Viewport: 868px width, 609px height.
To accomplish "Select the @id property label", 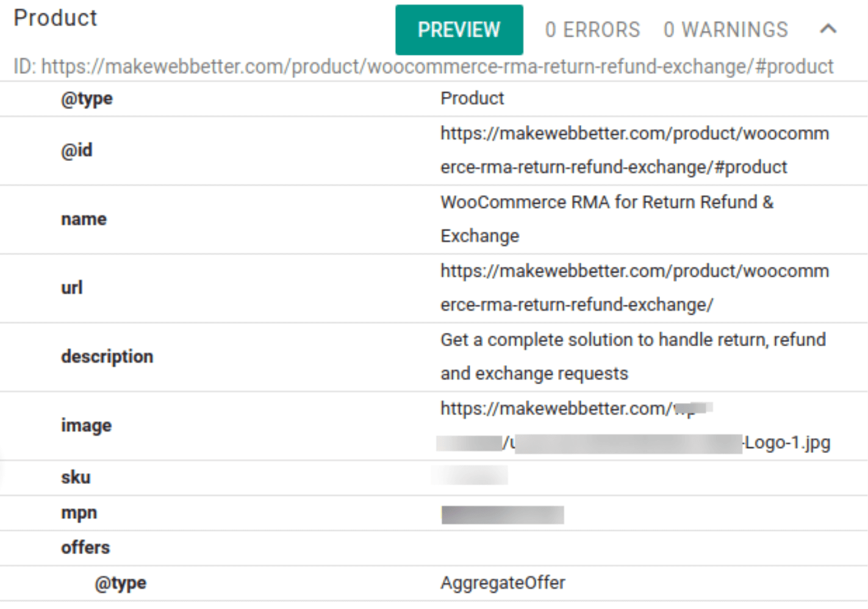I will pos(77,150).
